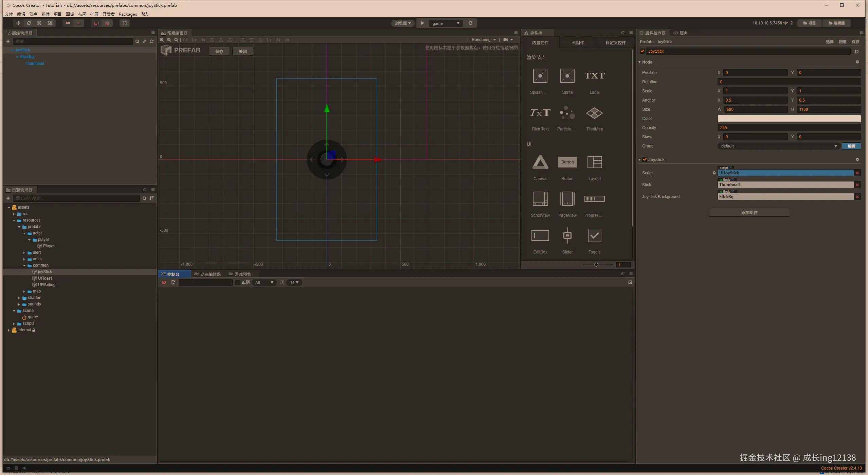The image size is (868, 475).
Task: Select the rotate transform tool
Action: 29,23
